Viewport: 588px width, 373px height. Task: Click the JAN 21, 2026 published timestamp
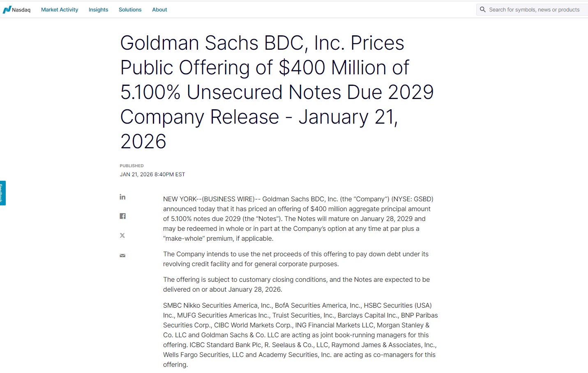tap(152, 174)
